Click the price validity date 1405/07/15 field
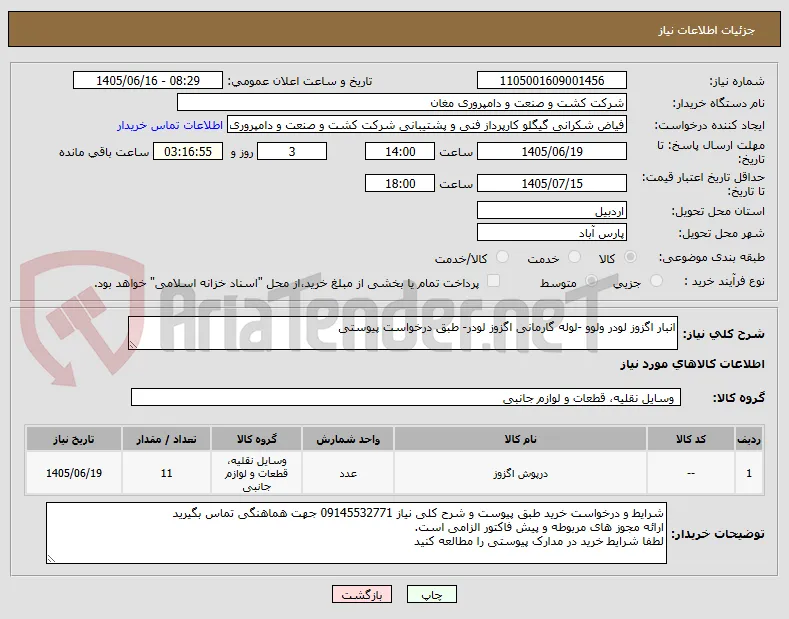The width and height of the screenshot is (789, 619). 551,183
